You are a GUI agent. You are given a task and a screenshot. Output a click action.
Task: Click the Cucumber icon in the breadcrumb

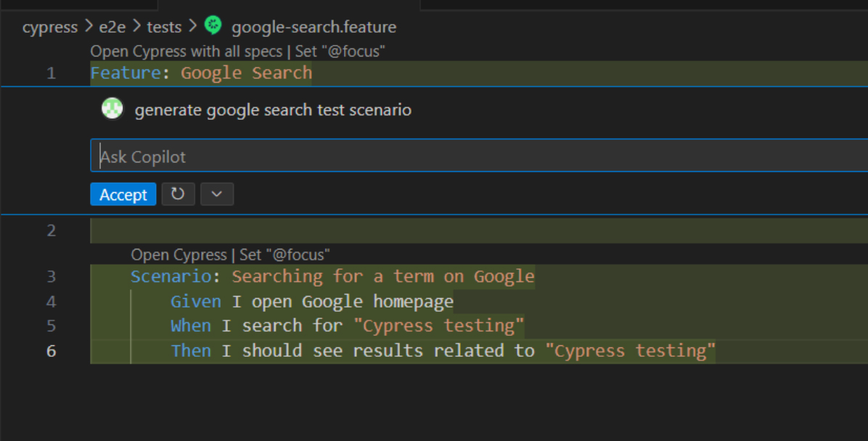213,25
